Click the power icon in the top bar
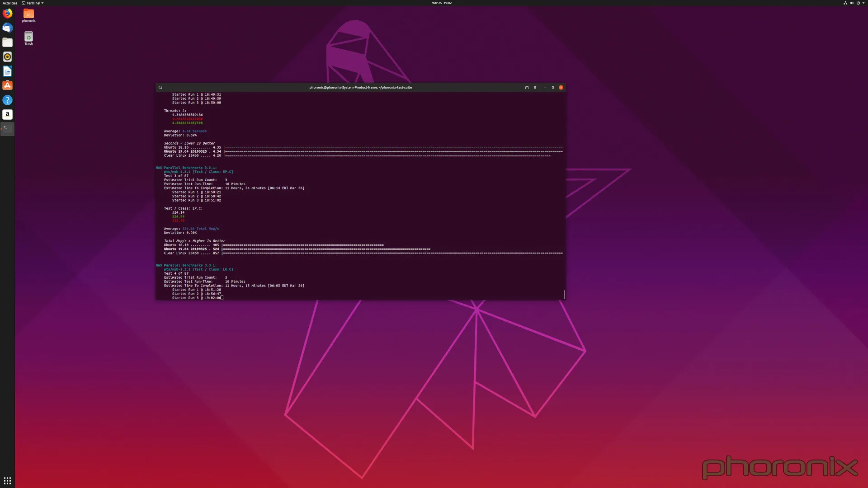The image size is (868, 488). pyautogui.click(x=858, y=3)
